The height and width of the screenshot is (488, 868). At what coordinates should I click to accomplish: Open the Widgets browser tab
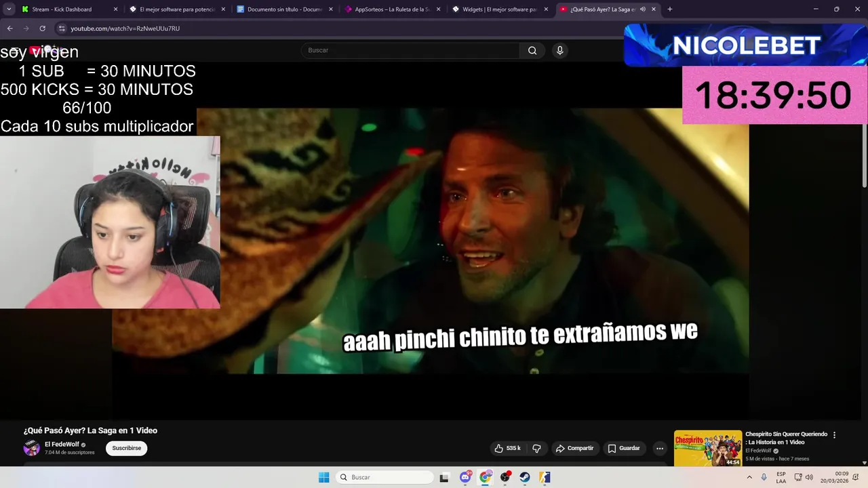coord(500,9)
